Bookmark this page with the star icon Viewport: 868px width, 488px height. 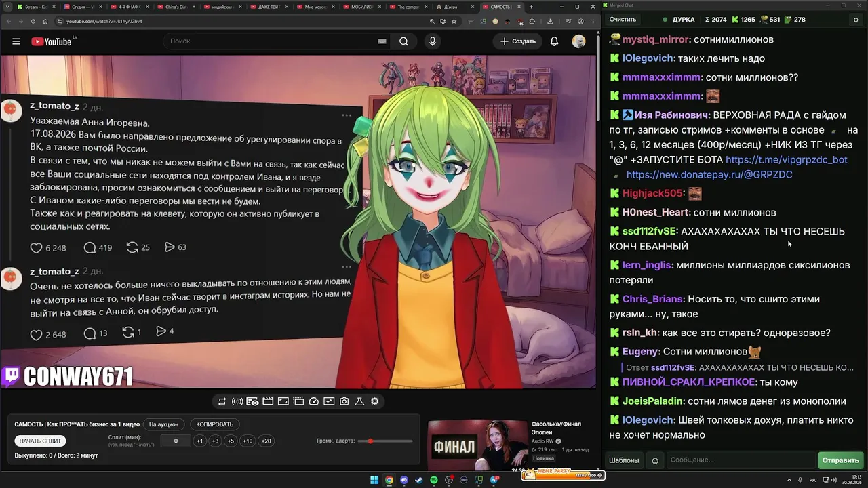454,21
